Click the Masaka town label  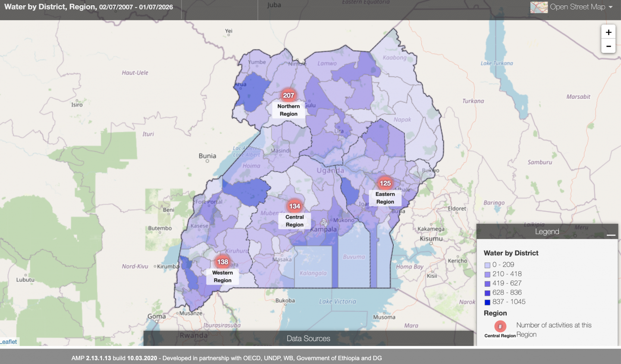pyautogui.click(x=282, y=260)
